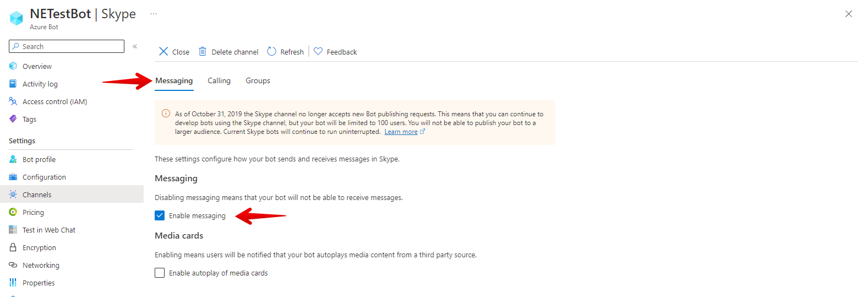Open Feedback via toolbar label
Image resolution: width=868 pixels, height=297 pixels.
pos(342,52)
